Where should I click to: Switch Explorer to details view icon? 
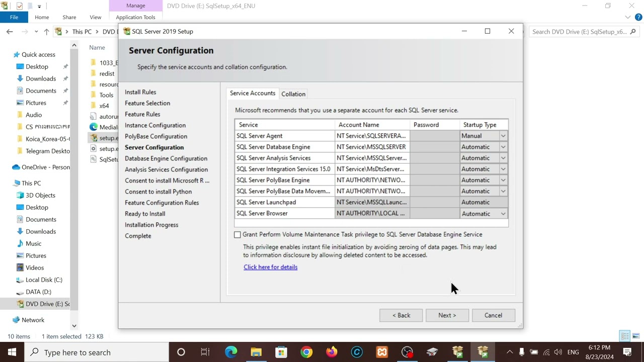point(625,336)
